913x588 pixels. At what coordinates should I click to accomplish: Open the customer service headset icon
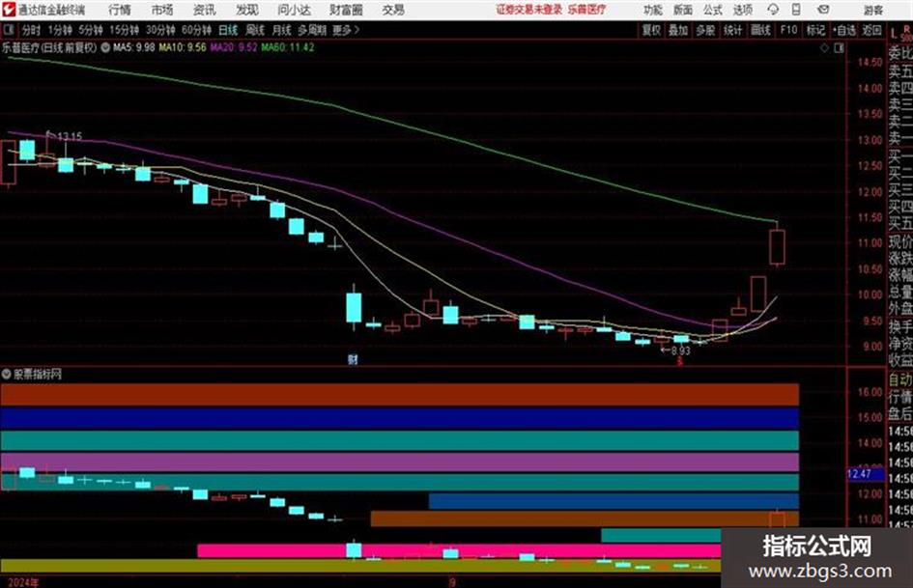[x=773, y=10]
